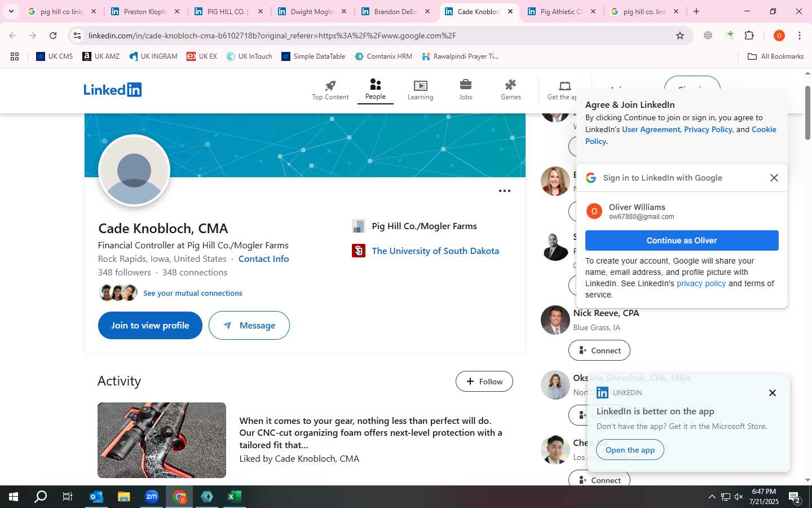The width and height of the screenshot is (812, 508).
Task: Open File Explorer from the taskbar
Action: pos(124,497)
